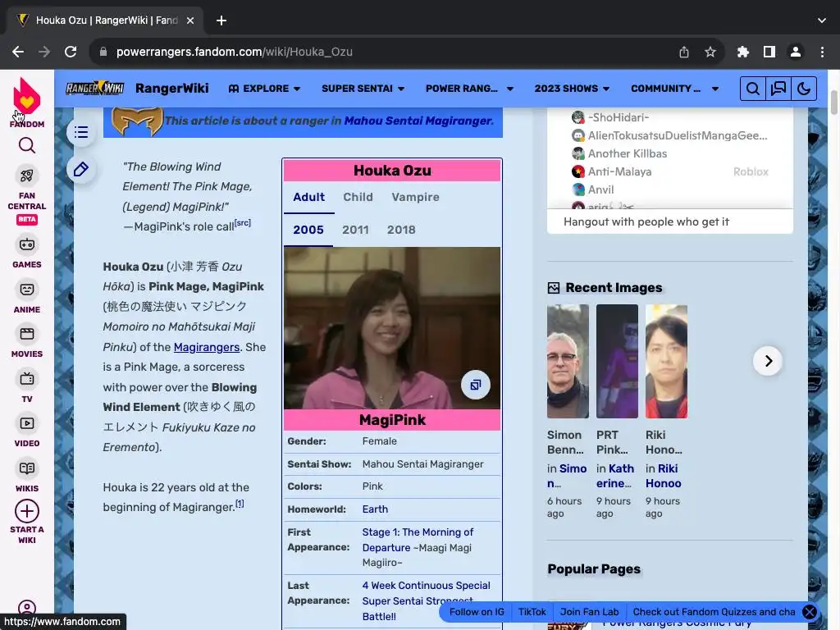Close the Houka Ozu browser tab
Viewport: 840px width, 630px height.
[190, 21]
